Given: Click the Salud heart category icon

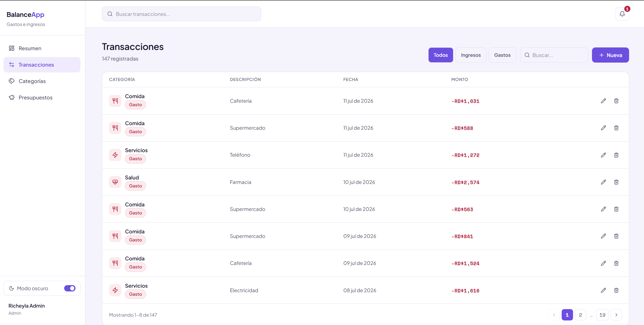Looking at the screenshot, I should pyautogui.click(x=115, y=182).
